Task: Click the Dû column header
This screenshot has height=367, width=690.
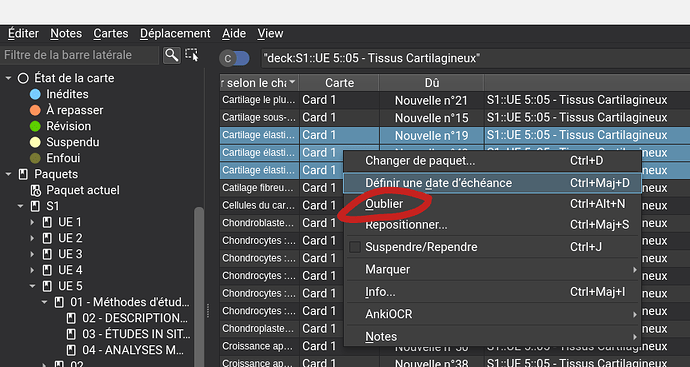Action: click(x=432, y=83)
